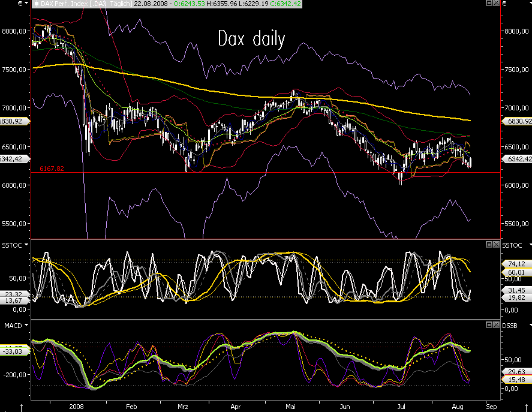The image size is (532, 412).
Task: Select the 6342,42 price tag on right axis
Action: [517, 159]
